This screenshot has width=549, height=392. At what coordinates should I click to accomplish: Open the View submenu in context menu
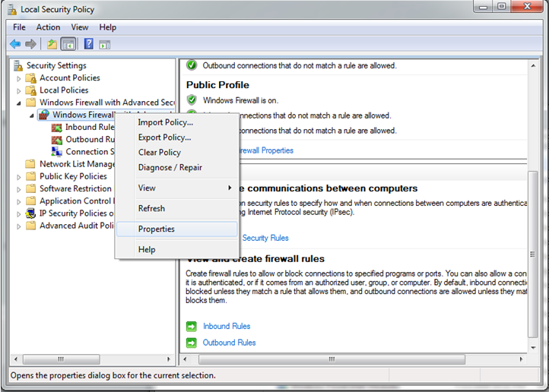click(x=177, y=188)
